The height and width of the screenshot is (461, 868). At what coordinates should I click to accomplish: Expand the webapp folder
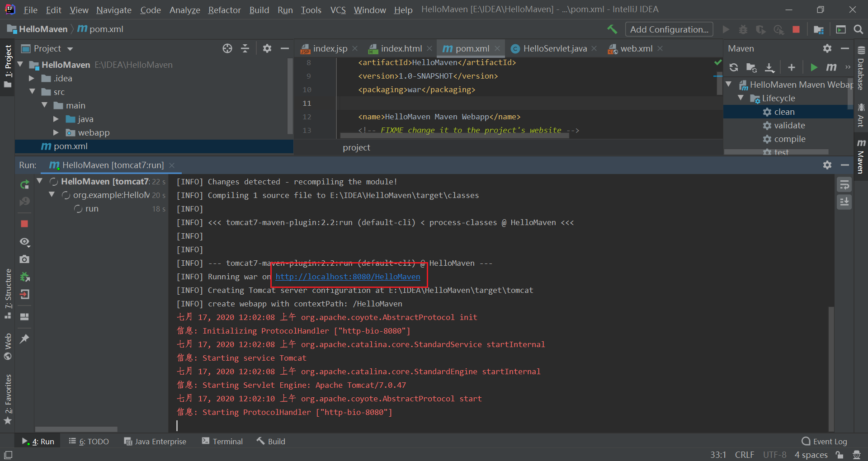pos(56,132)
